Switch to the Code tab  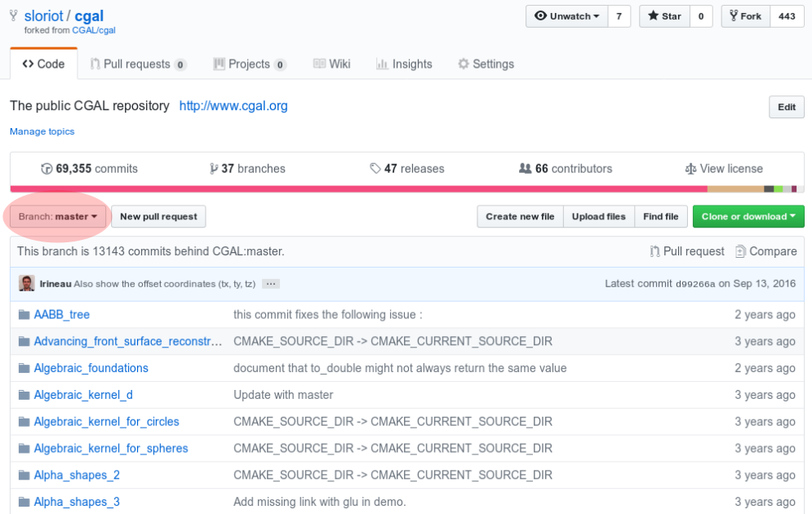(43, 64)
